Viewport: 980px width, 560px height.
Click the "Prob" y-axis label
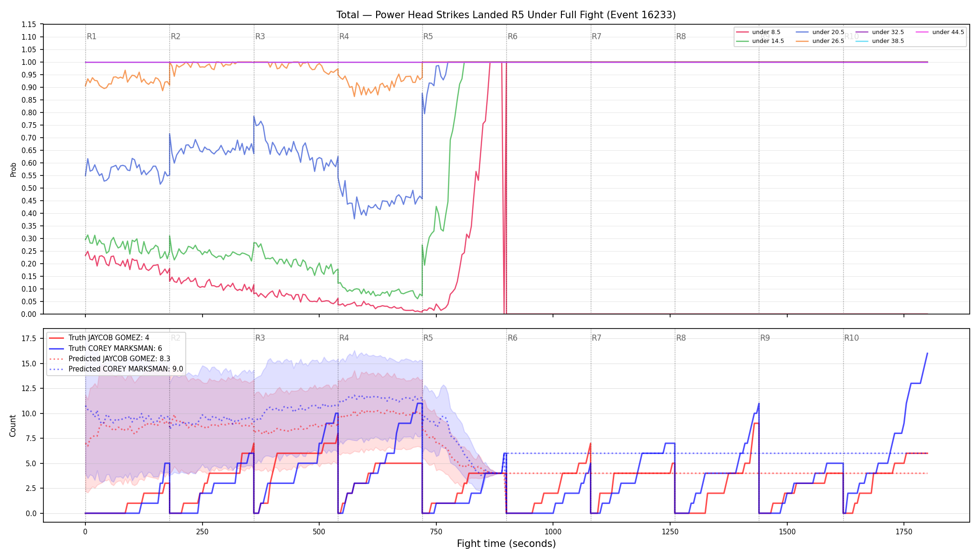[13, 169]
